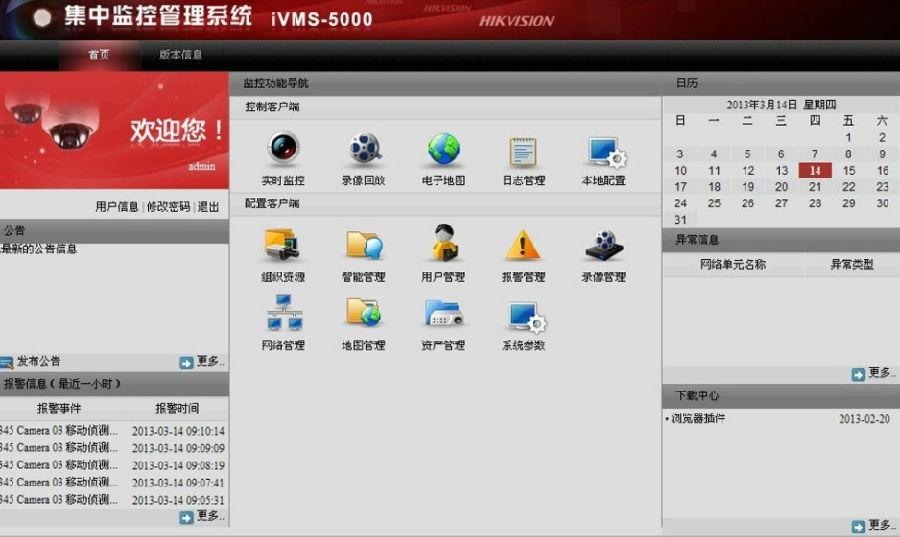900x537 pixels.
Task: Click the admin username label
Action: pyautogui.click(x=201, y=166)
